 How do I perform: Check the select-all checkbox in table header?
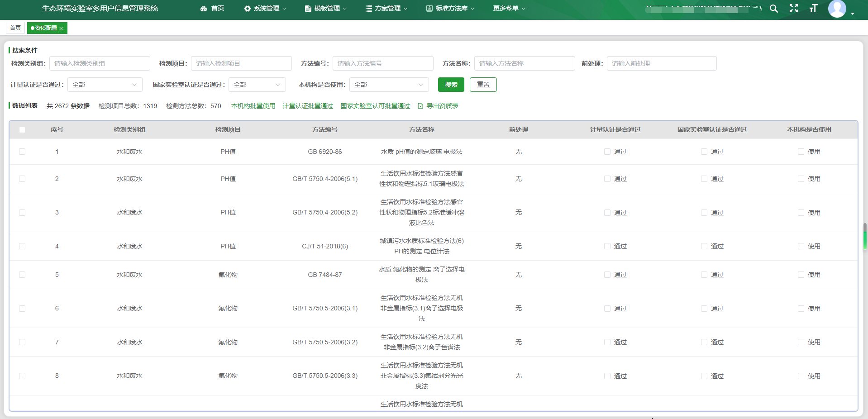click(x=22, y=130)
